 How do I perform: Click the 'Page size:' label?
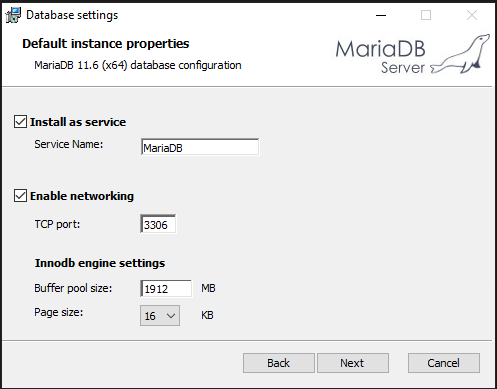tap(59, 313)
